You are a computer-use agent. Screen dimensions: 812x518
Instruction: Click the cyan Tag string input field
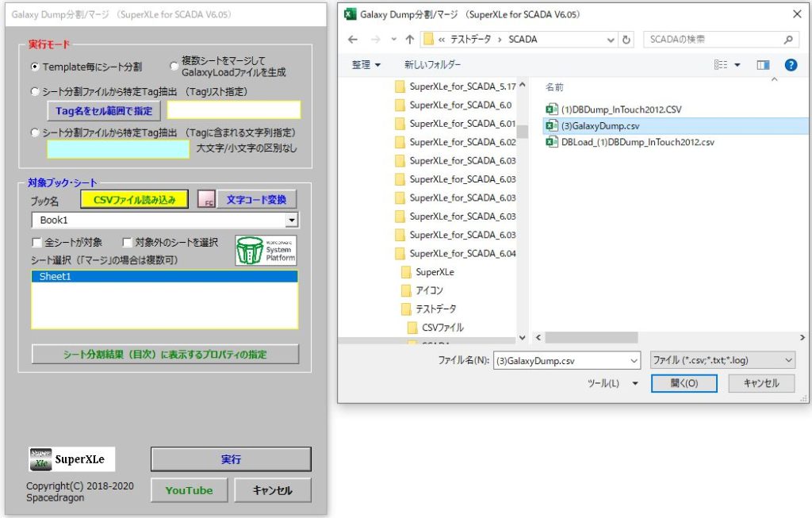point(118,149)
